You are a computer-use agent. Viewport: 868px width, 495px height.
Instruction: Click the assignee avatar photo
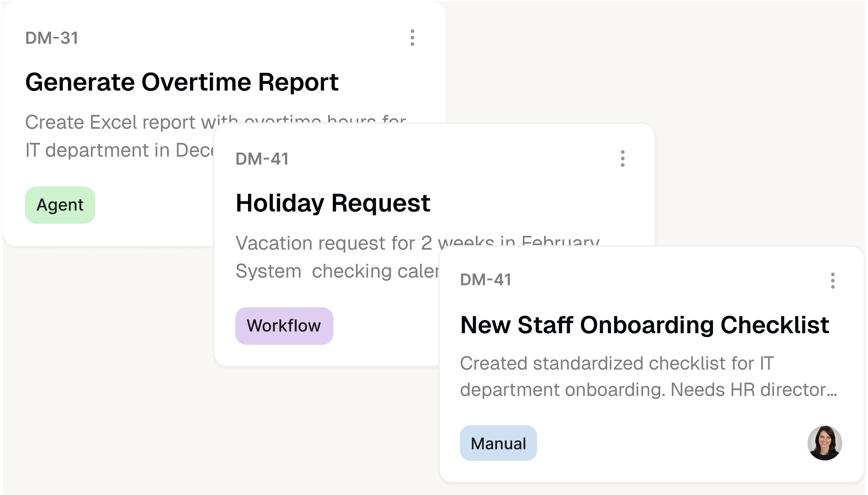824,443
